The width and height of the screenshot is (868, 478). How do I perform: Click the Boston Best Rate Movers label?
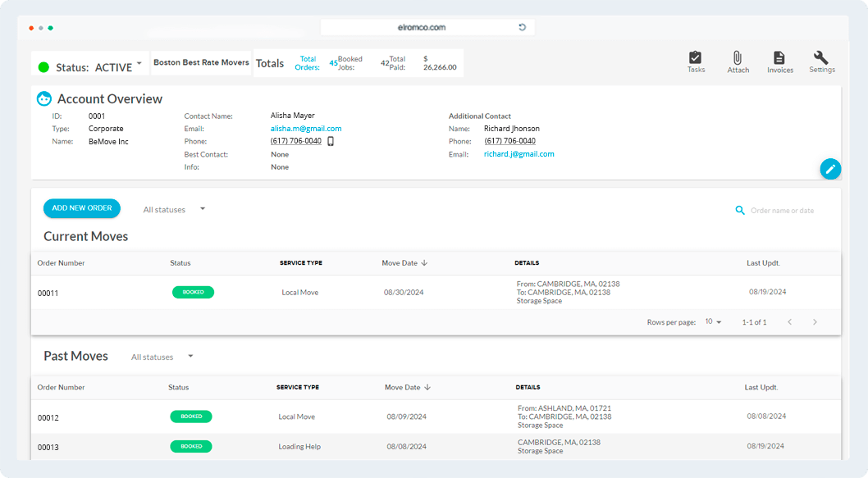point(202,62)
